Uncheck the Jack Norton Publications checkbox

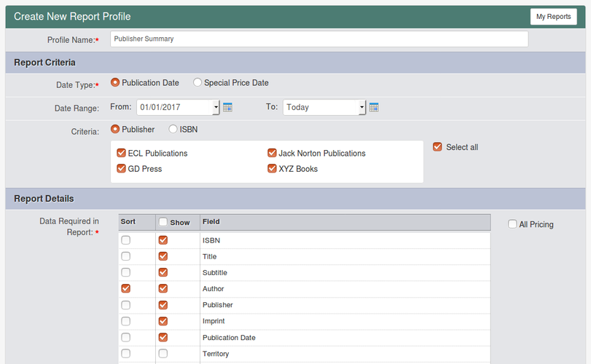[x=272, y=154]
